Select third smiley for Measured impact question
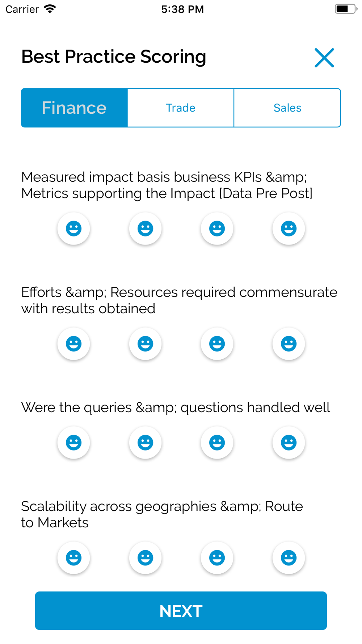Viewport: 362px width, 644px height. click(x=217, y=229)
